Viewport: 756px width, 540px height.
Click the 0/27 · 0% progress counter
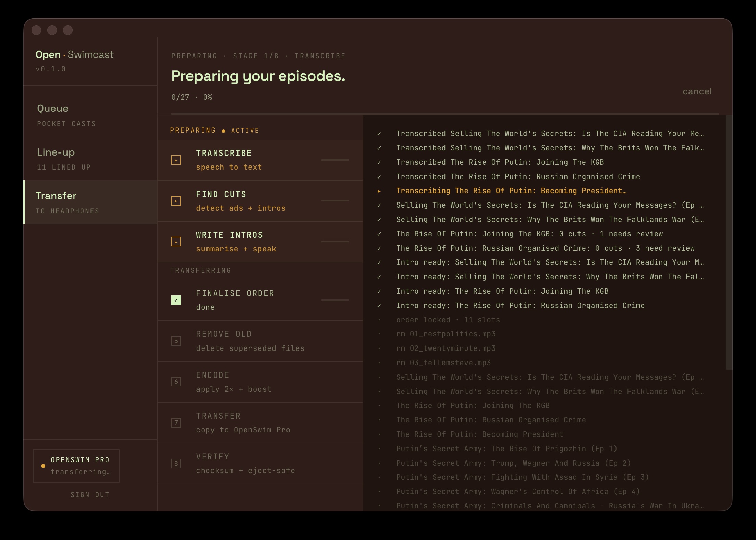pyautogui.click(x=192, y=97)
